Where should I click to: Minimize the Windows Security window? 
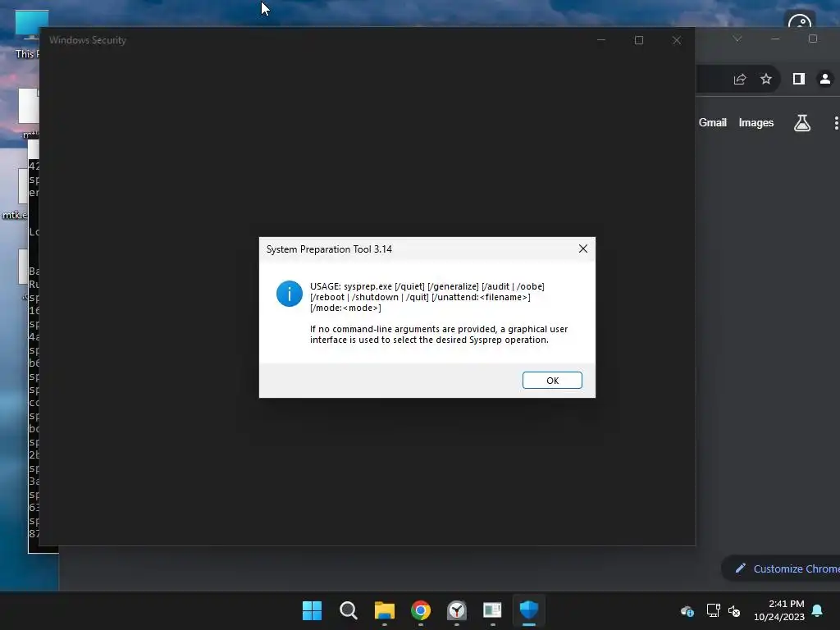click(601, 40)
